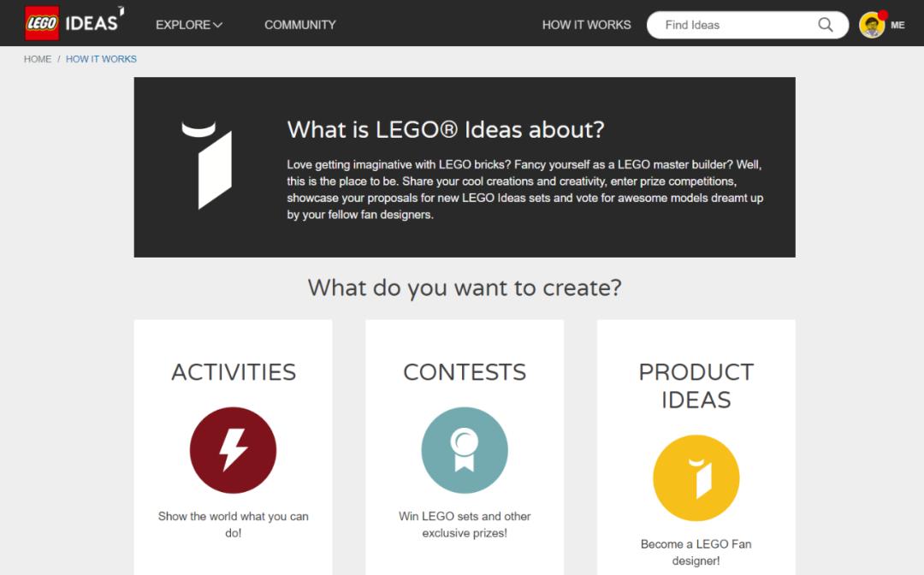Open How It Works in top navigation
The height and width of the screenshot is (575, 924).
(586, 25)
